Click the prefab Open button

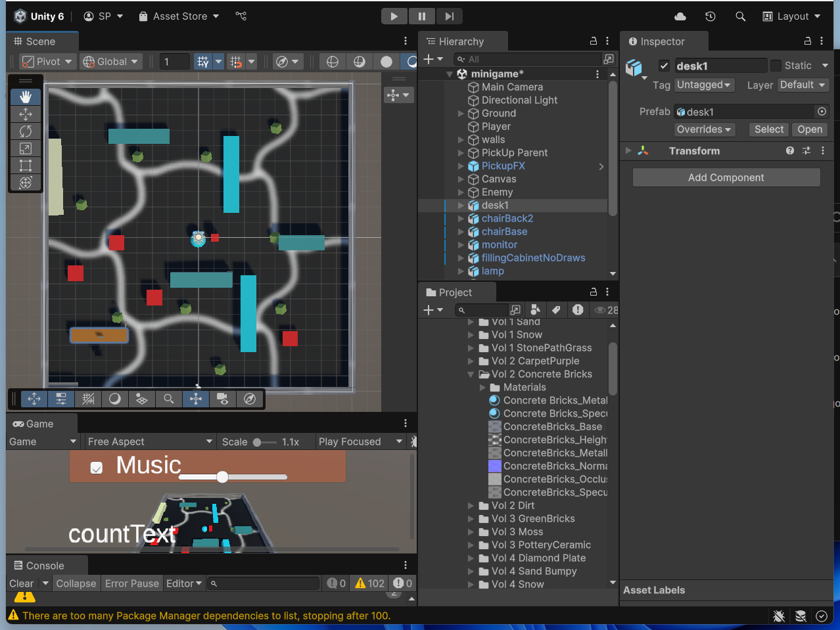click(x=810, y=129)
